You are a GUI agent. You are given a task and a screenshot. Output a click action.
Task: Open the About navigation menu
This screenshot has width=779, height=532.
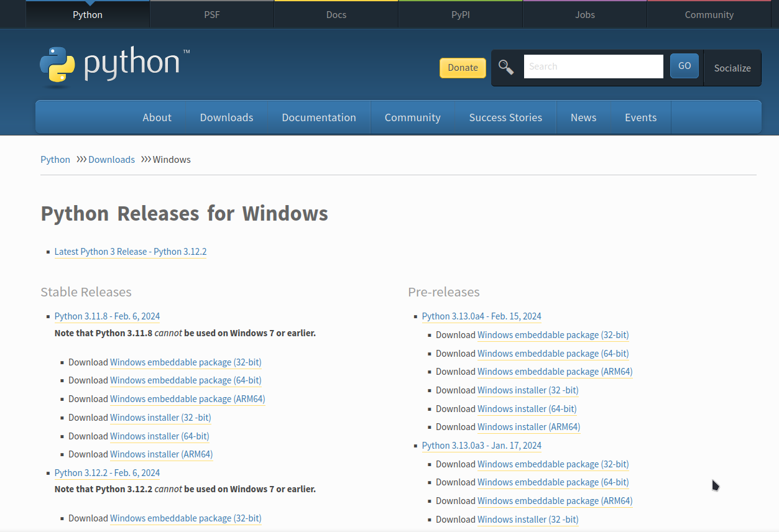(x=157, y=117)
